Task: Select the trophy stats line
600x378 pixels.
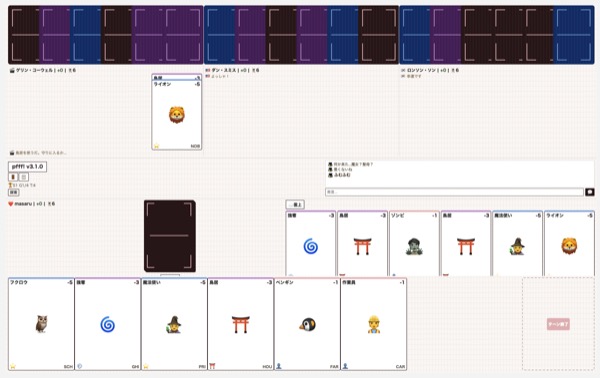Action: click(22, 185)
